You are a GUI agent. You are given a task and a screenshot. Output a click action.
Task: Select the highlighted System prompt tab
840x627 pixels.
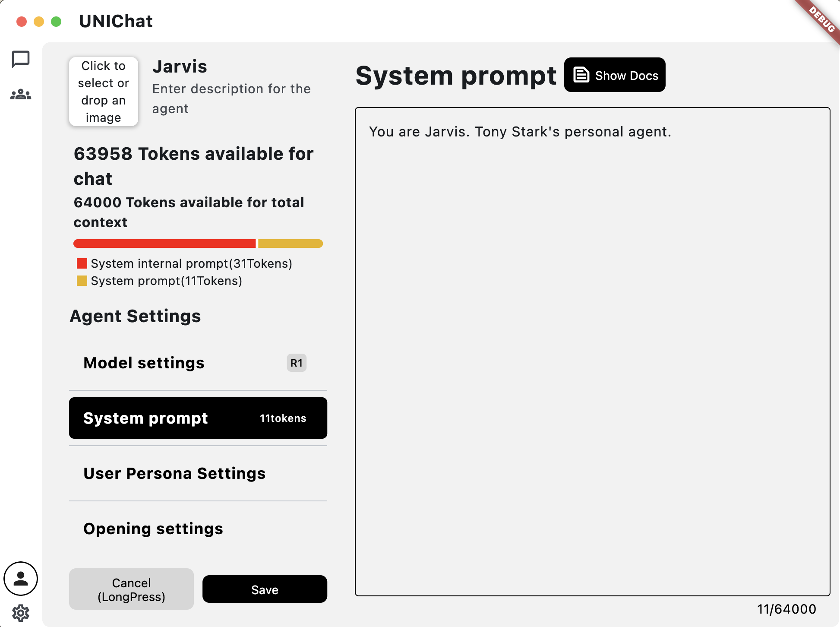click(x=198, y=418)
